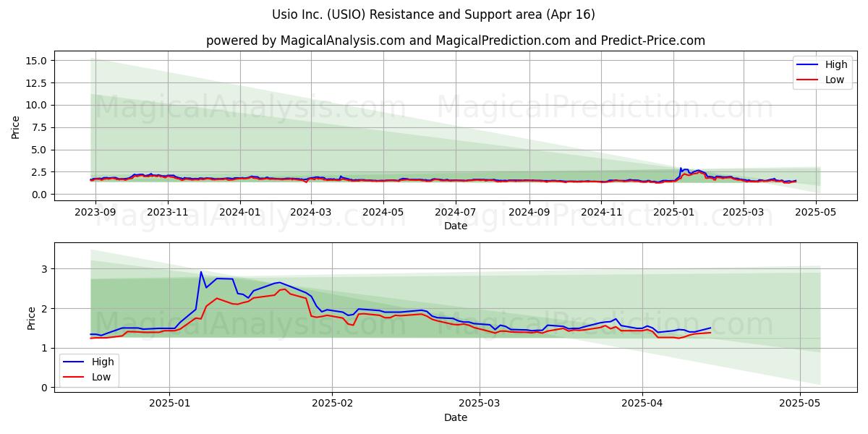Click the '2024-07' label on the top x-axis
Viewport: 868px width, 434px height.
(x=455, y=212)
